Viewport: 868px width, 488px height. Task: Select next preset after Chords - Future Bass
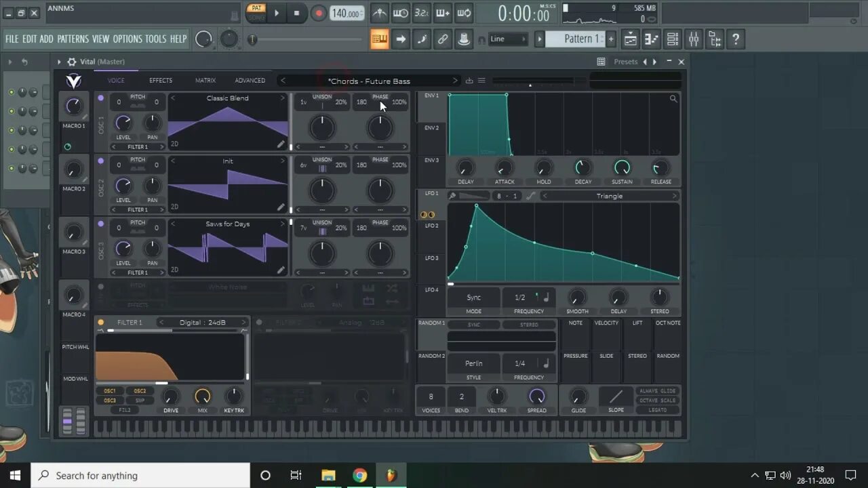coord(455,81)
